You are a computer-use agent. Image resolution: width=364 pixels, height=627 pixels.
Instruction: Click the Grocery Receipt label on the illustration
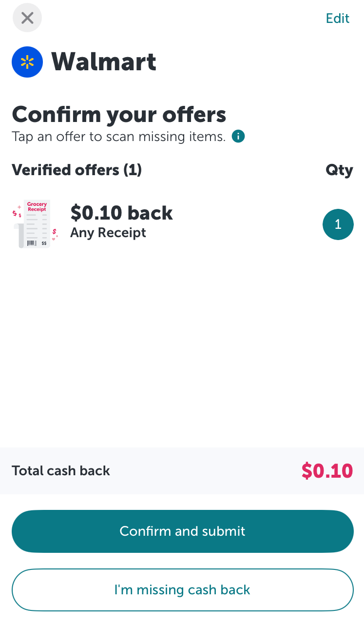tap(37, 207)
